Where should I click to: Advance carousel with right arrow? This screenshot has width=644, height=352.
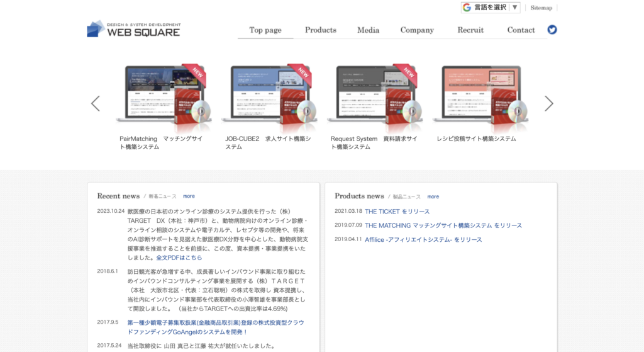pos(548,103)
